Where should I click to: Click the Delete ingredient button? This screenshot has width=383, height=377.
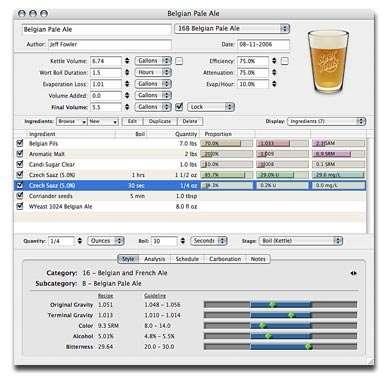pyautogui.click(x=190, y=122)
